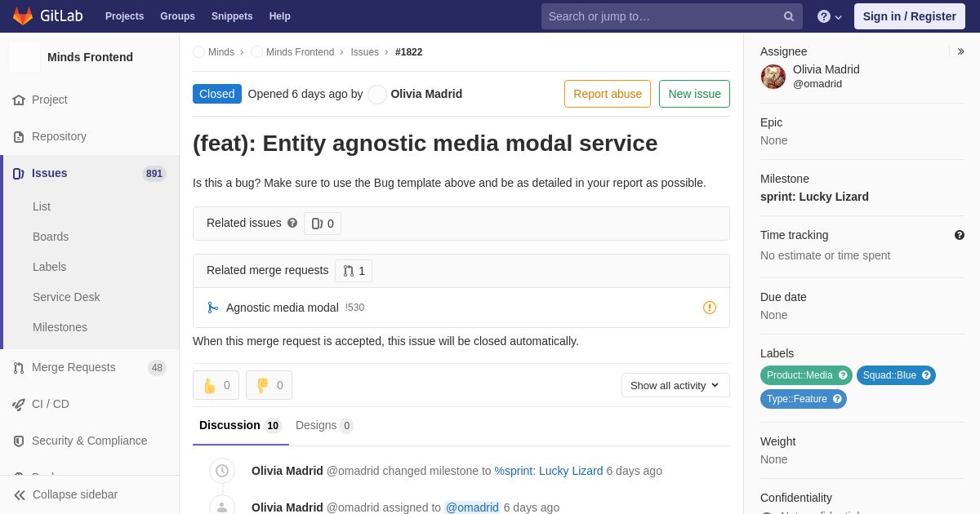980x514 pixels.
Task: Click the Olivia Madrid author name
Action: [x=426, y=94]
